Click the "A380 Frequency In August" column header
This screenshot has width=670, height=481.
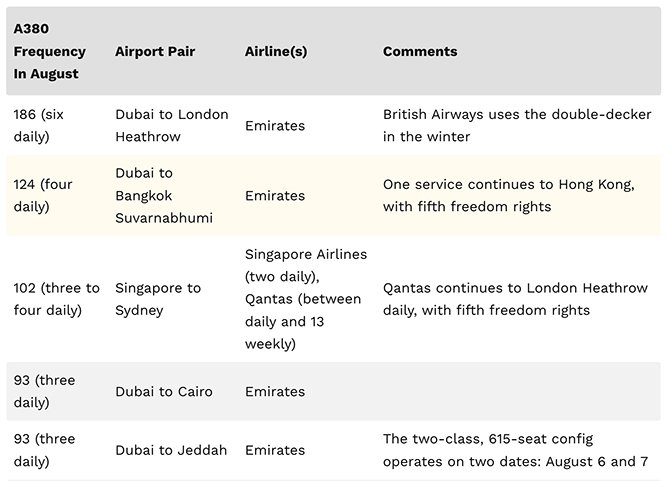[x=50, y=51]
